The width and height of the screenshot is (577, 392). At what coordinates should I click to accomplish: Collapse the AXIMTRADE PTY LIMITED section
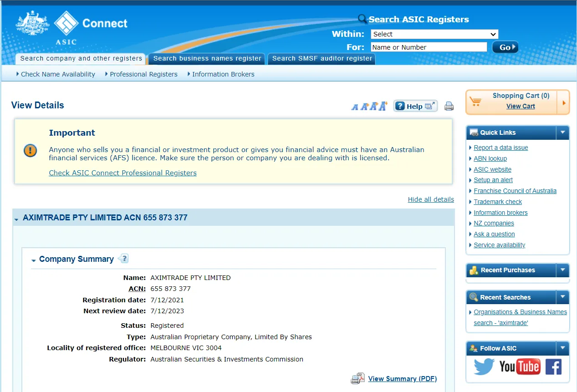(16, 219)
